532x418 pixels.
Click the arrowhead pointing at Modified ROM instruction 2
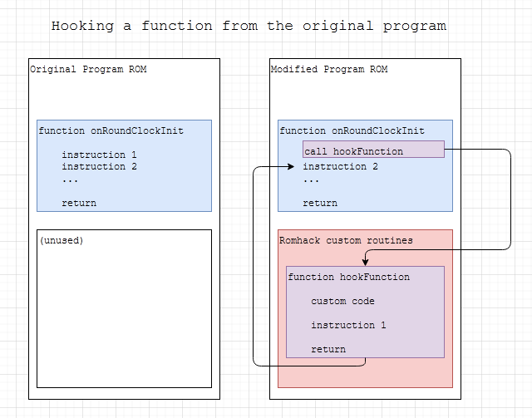(x=291, y=167)
